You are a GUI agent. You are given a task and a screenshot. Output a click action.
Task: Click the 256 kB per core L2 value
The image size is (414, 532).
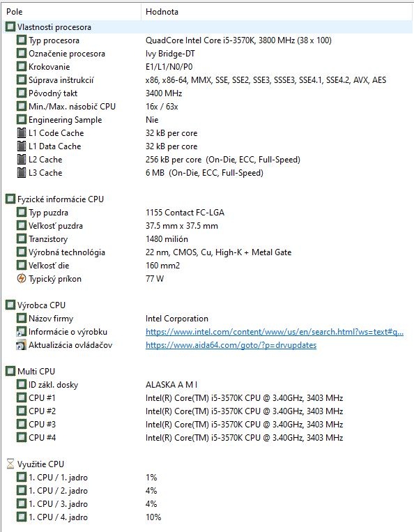pos(223,160)
